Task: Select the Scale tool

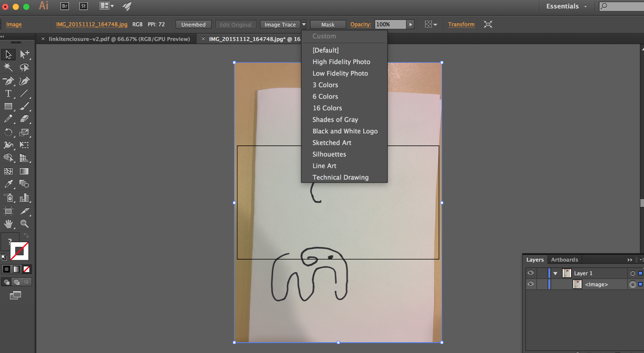Action: [25, 132]
